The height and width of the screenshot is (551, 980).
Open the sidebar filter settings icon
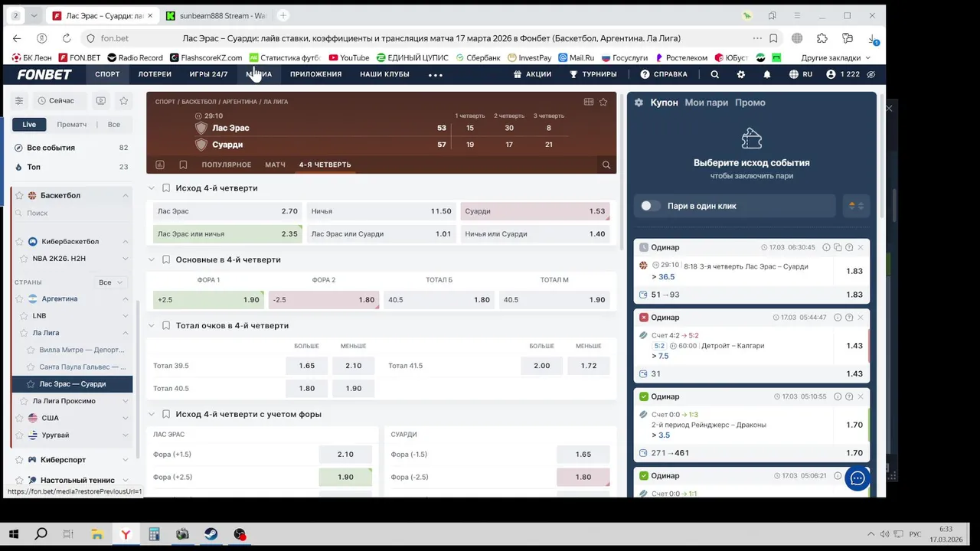(x=19, y=101)
